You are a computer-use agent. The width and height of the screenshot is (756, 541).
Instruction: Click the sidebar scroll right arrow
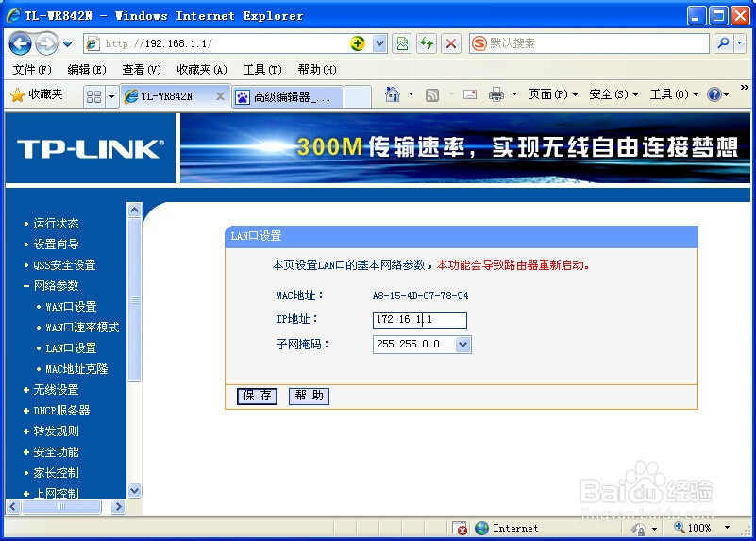click(118, 506)
